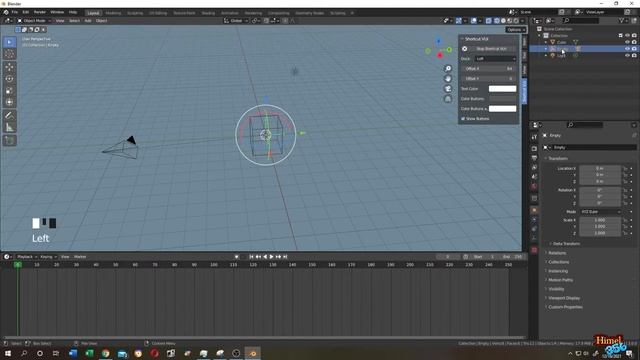640x360 pixels.
Task: Click the Stop Shortcut VUr button
Action: point(491,49)
